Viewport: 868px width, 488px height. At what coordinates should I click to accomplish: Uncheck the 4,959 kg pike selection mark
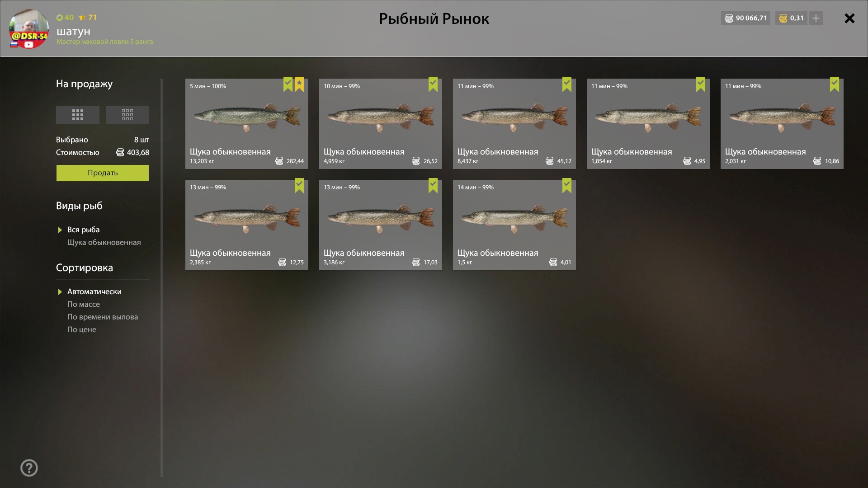tap(433, 84)
